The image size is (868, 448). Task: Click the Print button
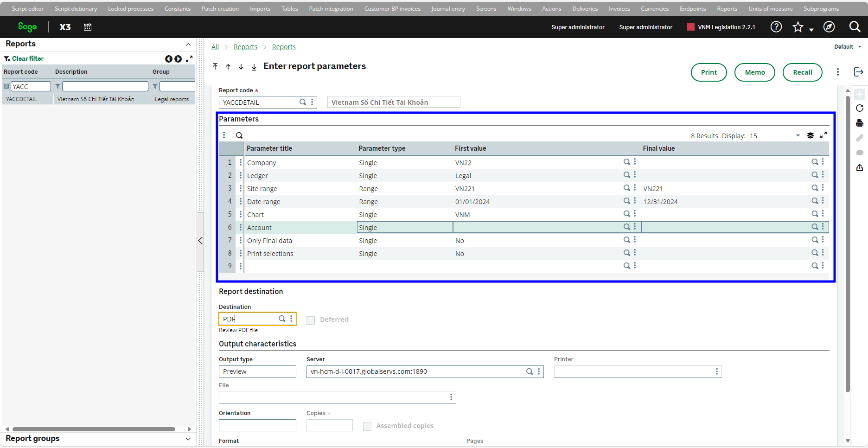click(x=709, y=72)
